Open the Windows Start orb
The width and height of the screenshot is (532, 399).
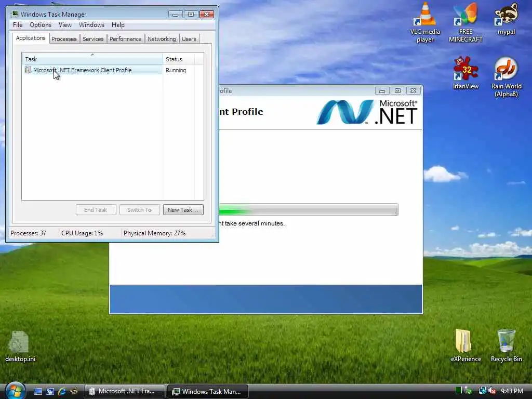pyautogui.click(x=15, y=391)
